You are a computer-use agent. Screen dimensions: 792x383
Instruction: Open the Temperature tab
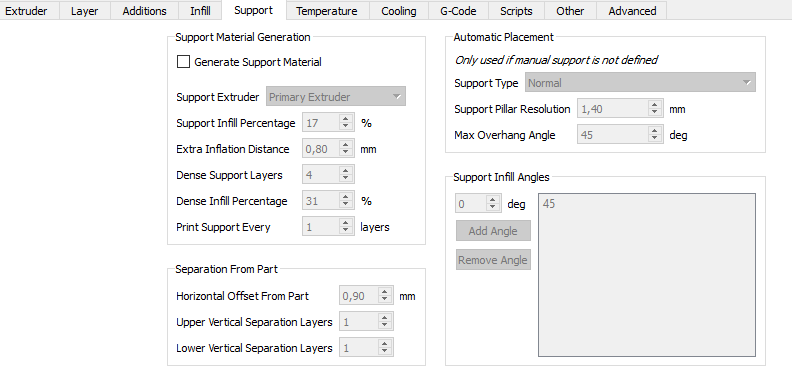point(327,11)
